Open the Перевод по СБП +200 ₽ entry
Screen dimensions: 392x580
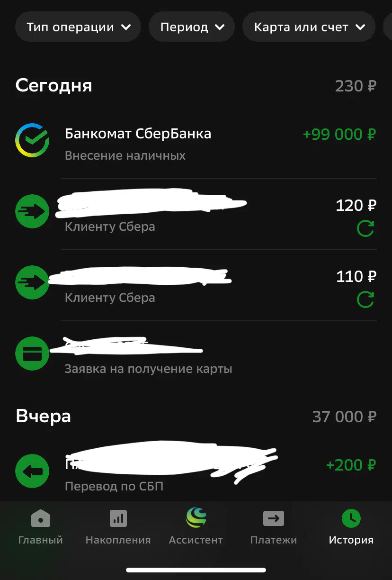196,471
